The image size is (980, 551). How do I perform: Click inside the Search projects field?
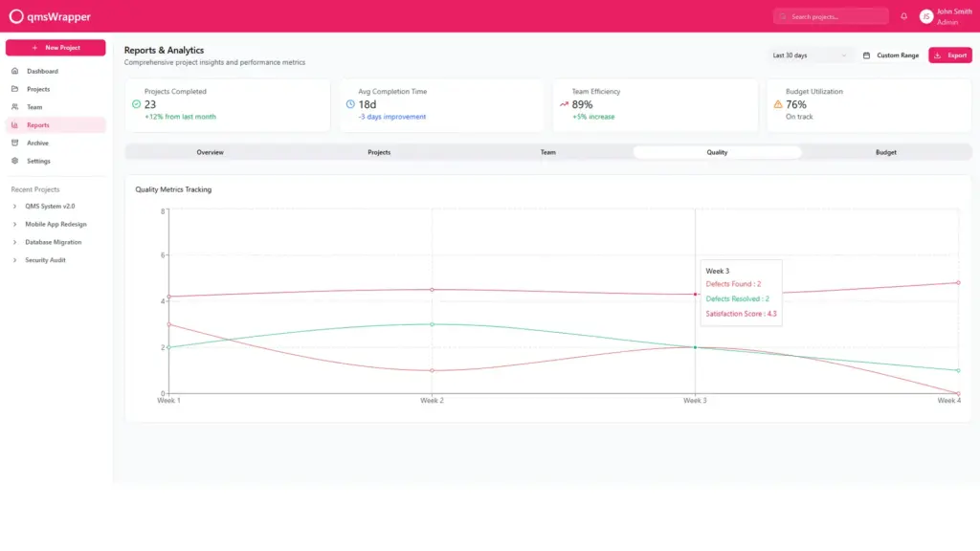pyautogui.click(x=835, y=16)
